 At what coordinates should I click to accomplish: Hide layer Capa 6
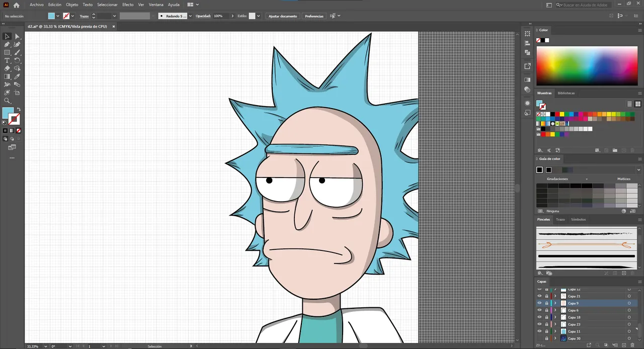tap(539, 310)
